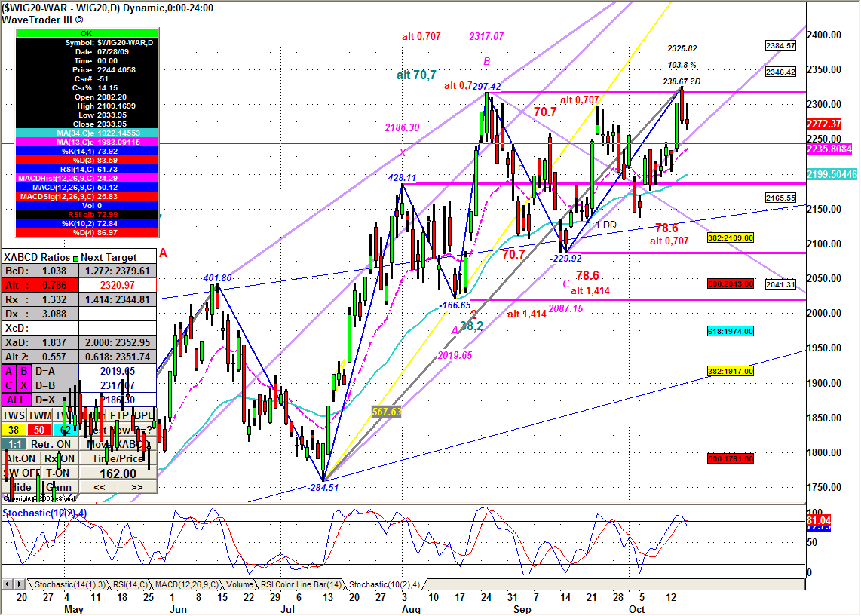Click the green OK status bar

(x=87, y=33)
